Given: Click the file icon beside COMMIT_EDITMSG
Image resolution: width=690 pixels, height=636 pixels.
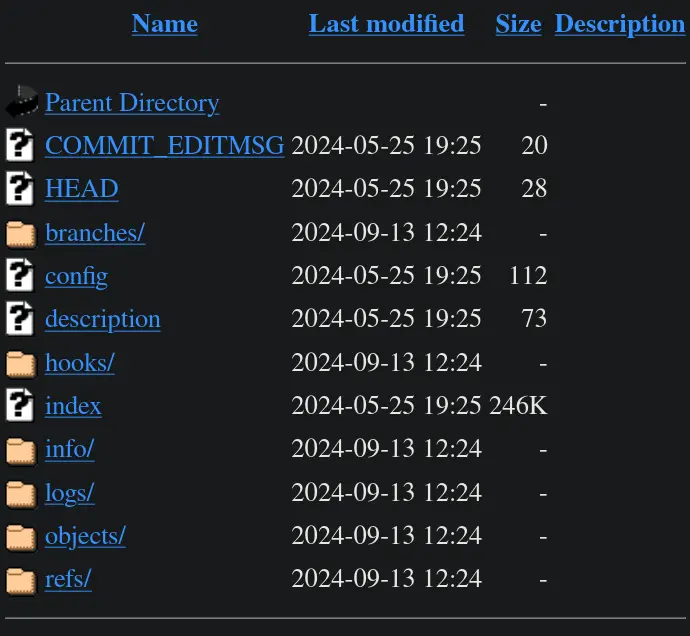Looking at the screenshot, I should pyautogui.click(x=20, y=145).
